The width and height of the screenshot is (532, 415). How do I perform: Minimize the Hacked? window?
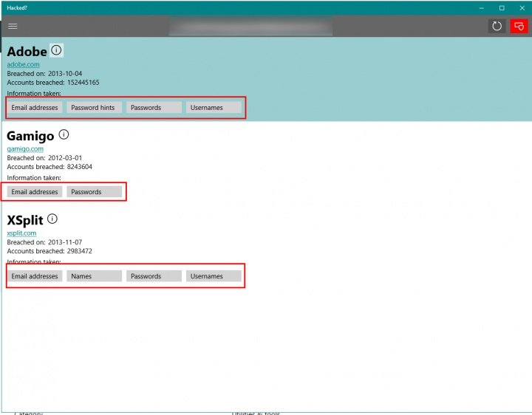tap(482, 8)
